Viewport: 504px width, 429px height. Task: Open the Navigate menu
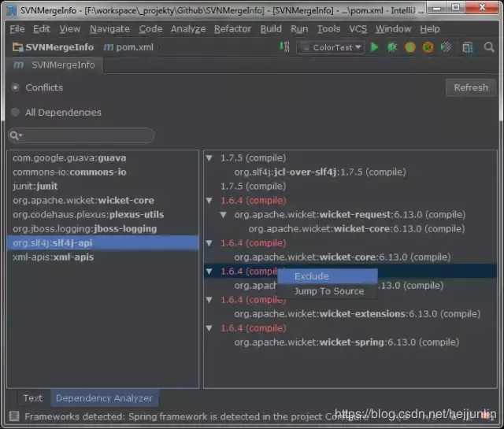[x=110, y=29]
